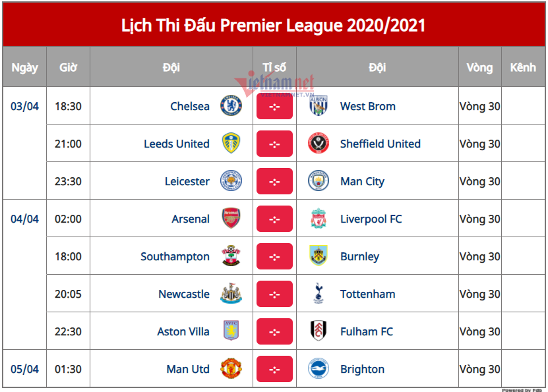The height and width of the screenshot is (392, 548).
Task: Click the Chelsea vs West Brom score button
Action: [274, 107]
